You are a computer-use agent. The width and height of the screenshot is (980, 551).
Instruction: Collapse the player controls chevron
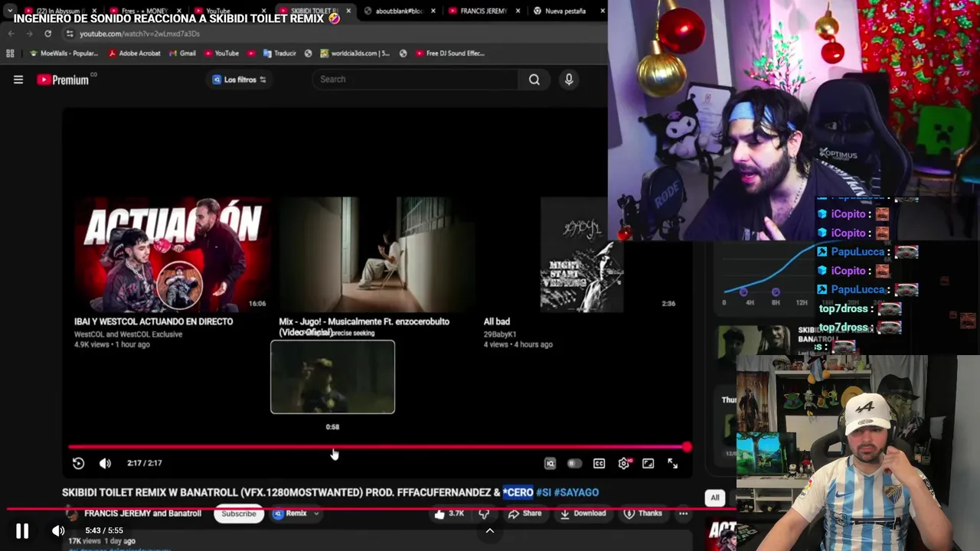tap(490, 530)
